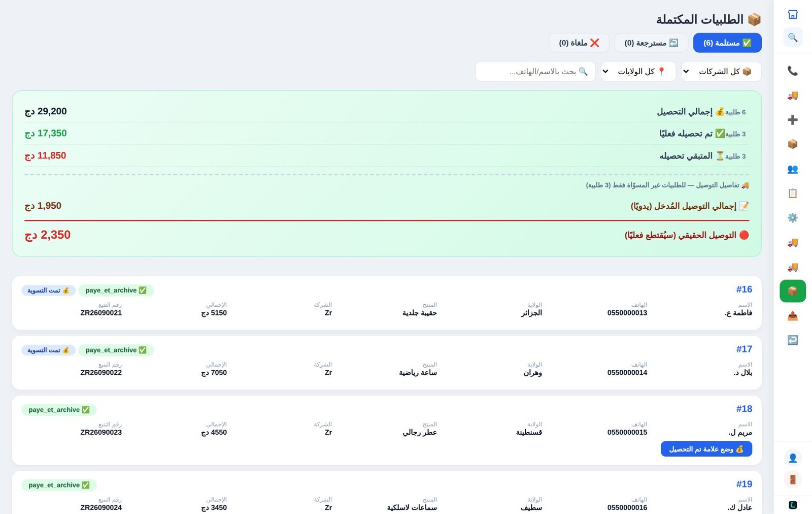The width and height of the screenshot is (812, 514).
Task: Click وضع علامة تم التحصيل button on order #18
Action: coord(706,449)
